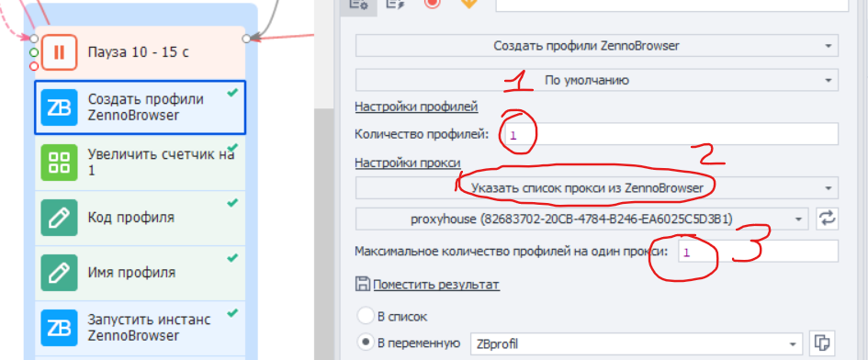Select the Пауза 10 - 15 с block label
Screen dimensions: 868x360
[139, 52]
